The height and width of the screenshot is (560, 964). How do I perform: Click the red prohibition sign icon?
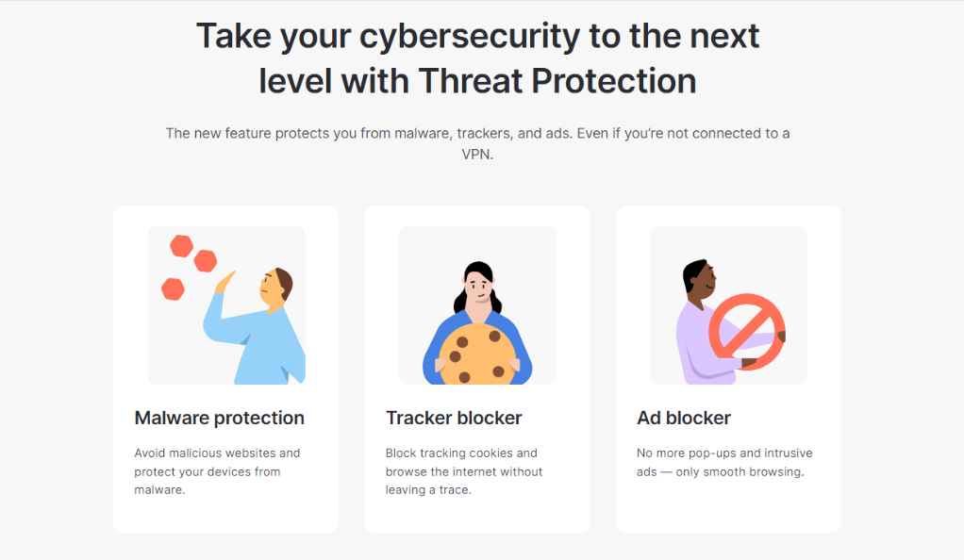[746, 332]
